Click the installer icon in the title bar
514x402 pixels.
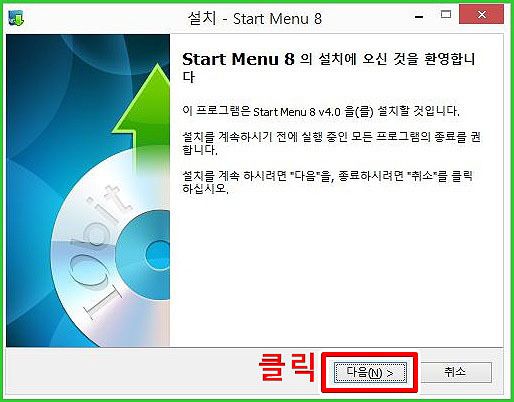[x=16, y=18]
